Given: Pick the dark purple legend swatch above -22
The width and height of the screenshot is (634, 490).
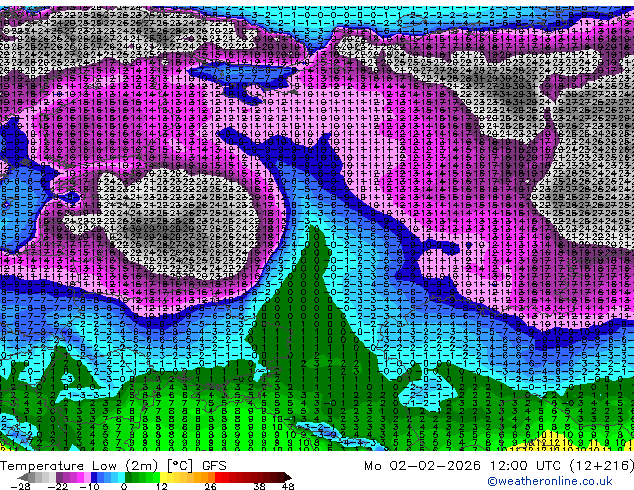Looking at the screenshot, I should pos(59,477).
